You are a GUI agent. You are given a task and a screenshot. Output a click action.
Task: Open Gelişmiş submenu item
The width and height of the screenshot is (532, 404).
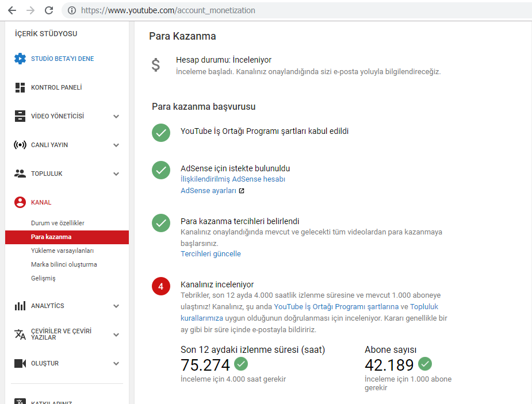43,278
